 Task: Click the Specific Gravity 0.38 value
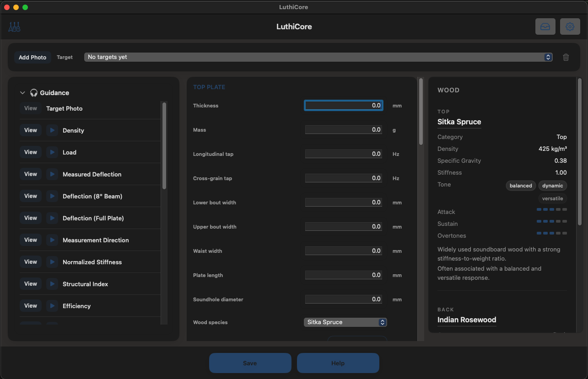coord(561,161)
